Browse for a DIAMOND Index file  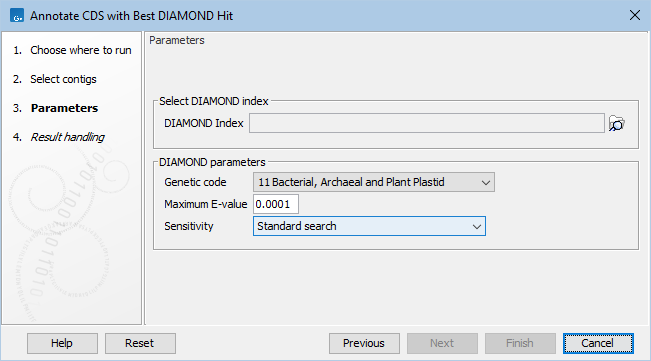pyautogui.click(x=617, y=124)
